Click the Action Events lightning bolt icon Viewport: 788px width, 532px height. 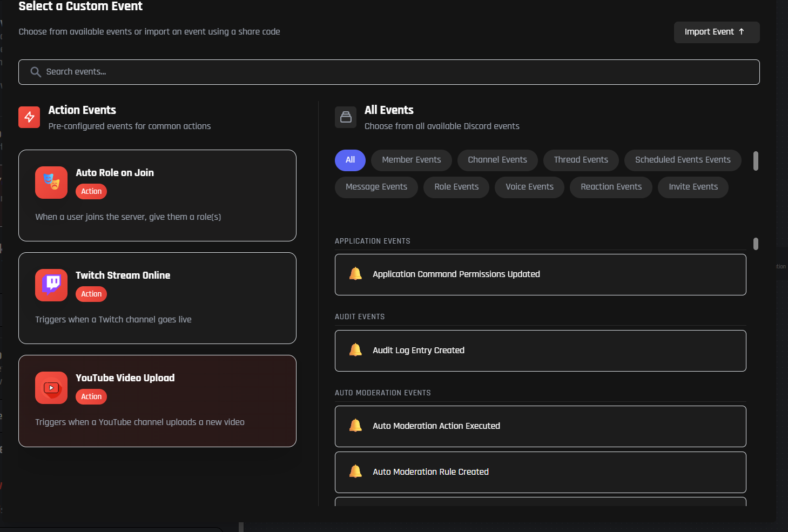point(29,117)
